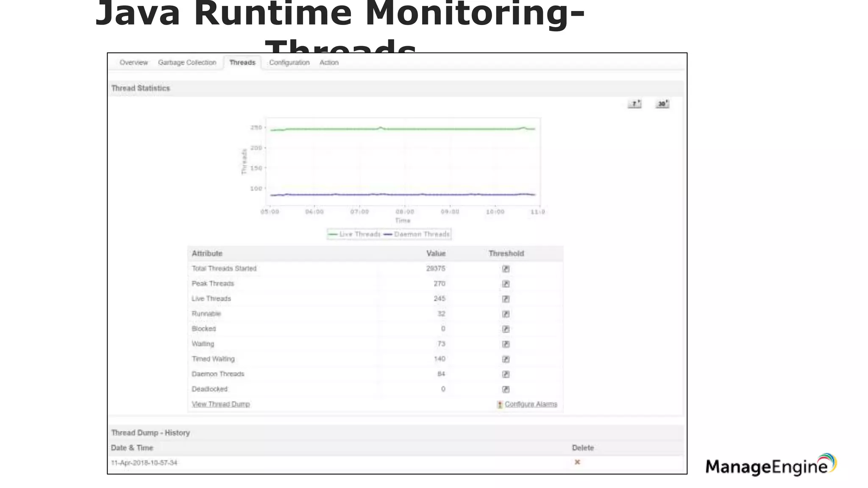868x488 pixels.
Task: Click the Peak Threads attribute label
Action: pos(213,284)
